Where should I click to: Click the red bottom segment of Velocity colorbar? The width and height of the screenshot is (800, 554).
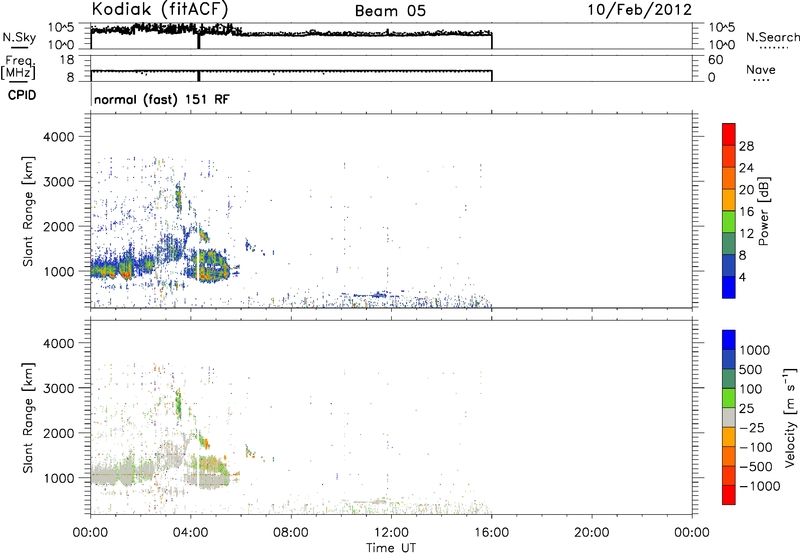(x=729, y=495)
